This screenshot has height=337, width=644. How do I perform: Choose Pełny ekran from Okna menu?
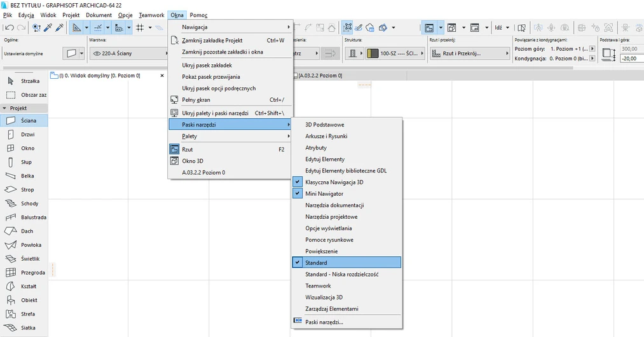(230, 100)
